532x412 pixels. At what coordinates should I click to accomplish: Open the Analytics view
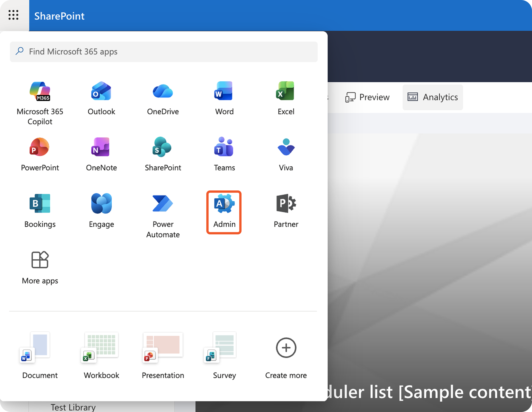tap(433, 97)
